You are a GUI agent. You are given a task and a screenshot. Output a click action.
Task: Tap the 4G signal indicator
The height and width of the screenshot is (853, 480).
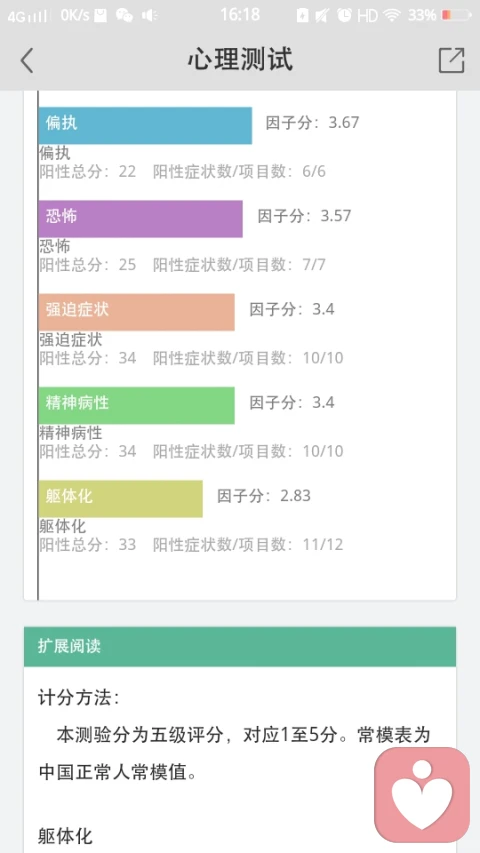(x=28, y=16)
